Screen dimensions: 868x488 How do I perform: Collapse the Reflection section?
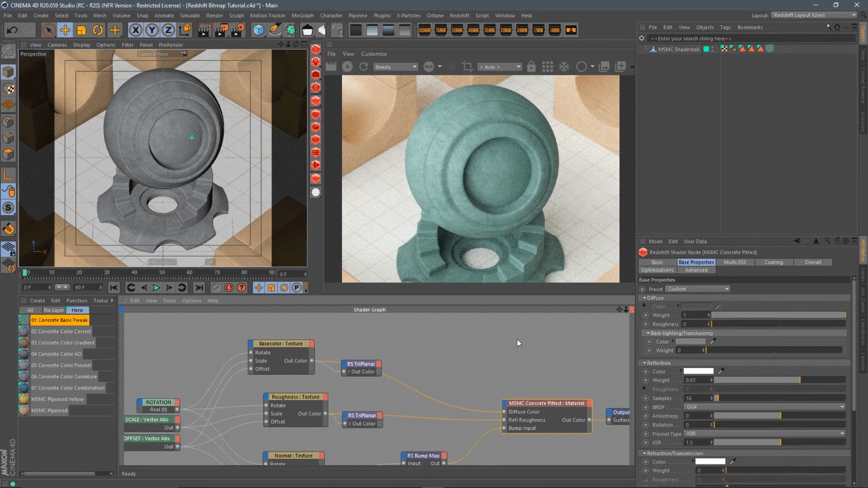click(x=645, y=363)
